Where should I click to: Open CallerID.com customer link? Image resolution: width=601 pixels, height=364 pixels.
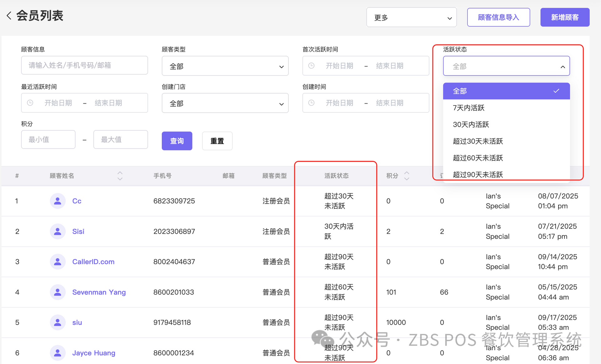click(x=93, y=262)
